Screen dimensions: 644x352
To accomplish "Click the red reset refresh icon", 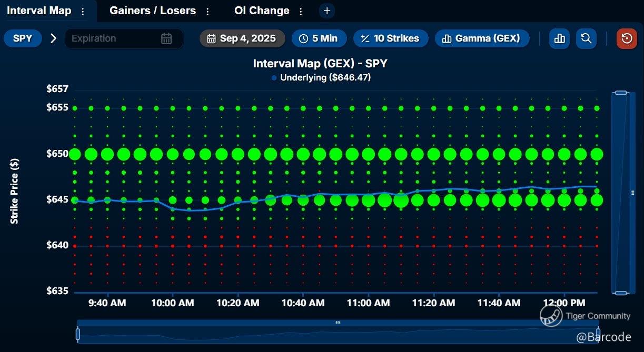I will click(x=627, y=38).
